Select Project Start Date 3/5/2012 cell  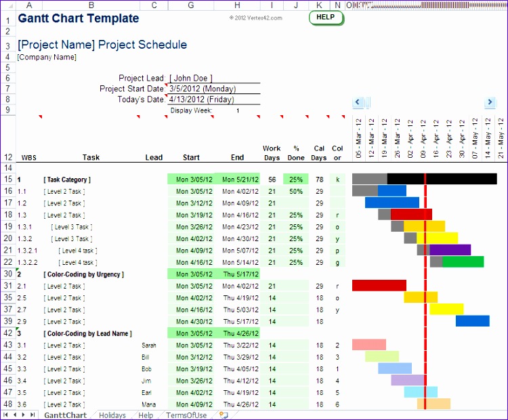tap(214, 89)
